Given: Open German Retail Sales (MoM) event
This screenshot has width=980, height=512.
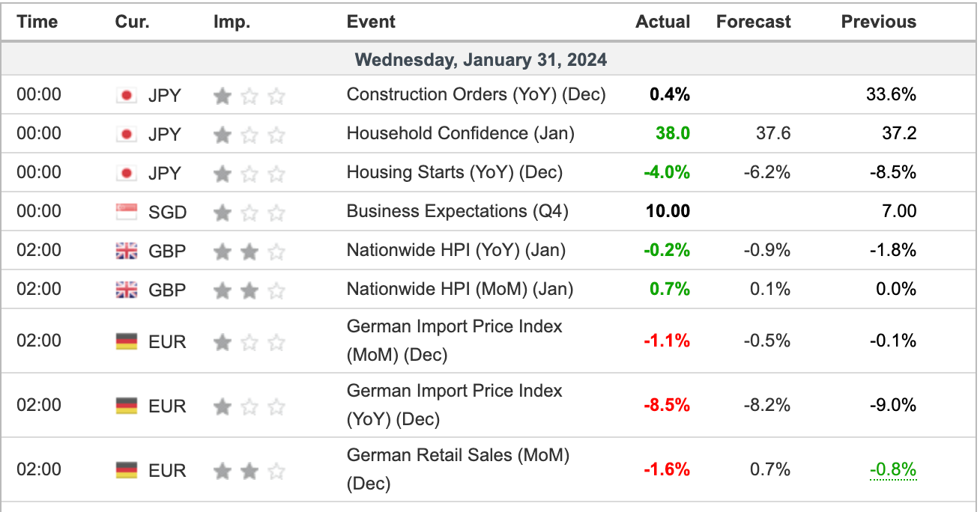Looking at the screenshot, I should coord(457,469).
